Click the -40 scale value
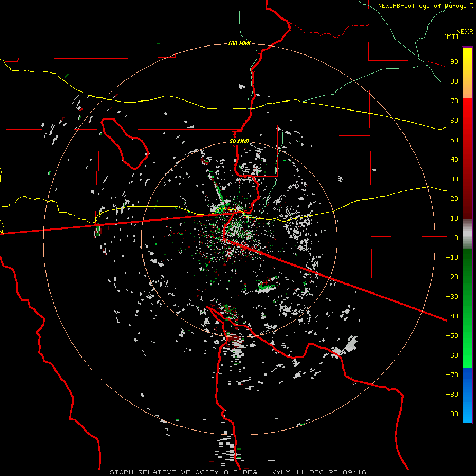This screenshot has width=476, height=476. coord(452,316)
